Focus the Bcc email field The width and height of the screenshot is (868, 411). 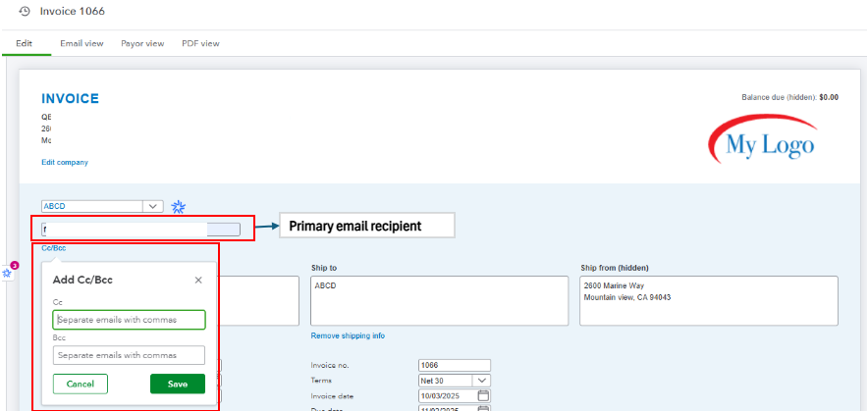tap(129, 355)
